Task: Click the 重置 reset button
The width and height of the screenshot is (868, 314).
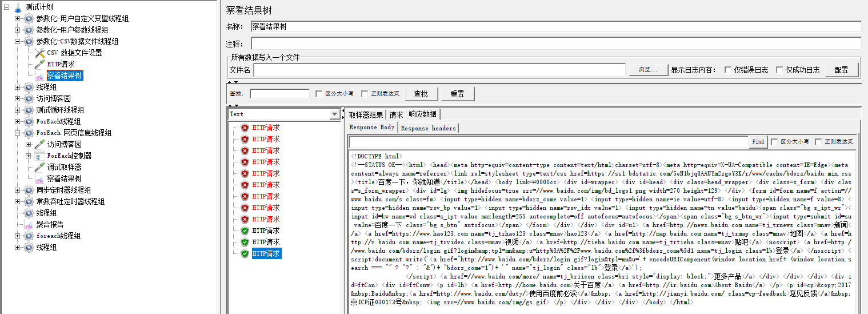Action: click(457, 94)
